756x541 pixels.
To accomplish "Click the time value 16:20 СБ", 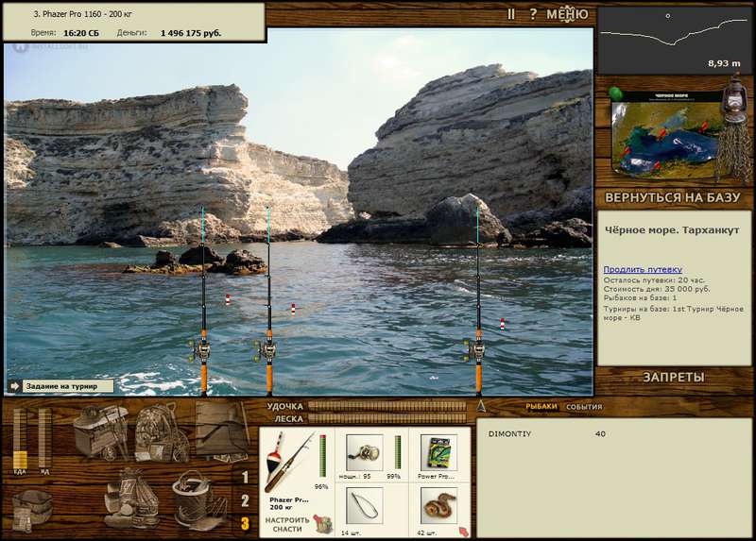I will point(81,33).
